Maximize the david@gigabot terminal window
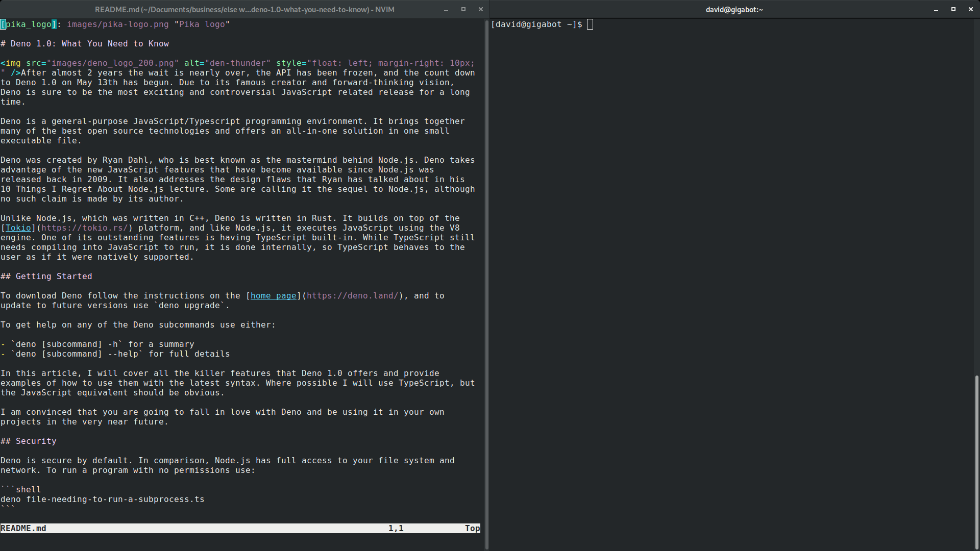The height and width of the screenshot is (551, 980). coord(953,9)
